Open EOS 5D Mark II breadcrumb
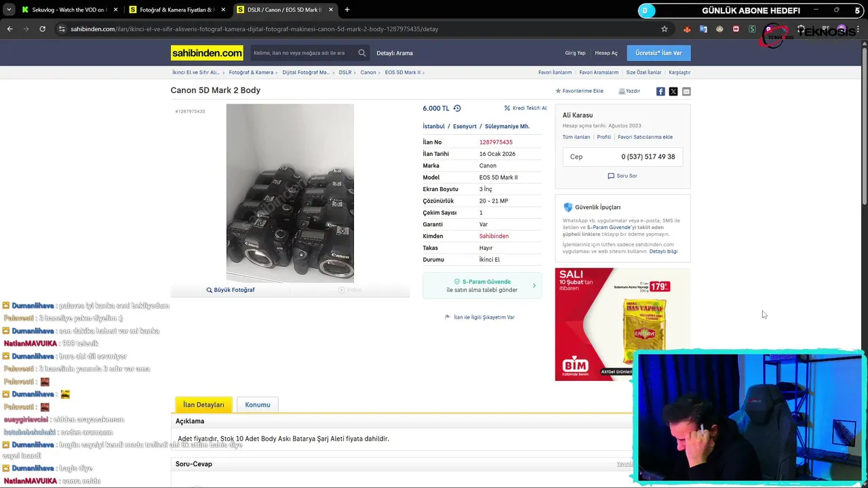 pos(403,73)
